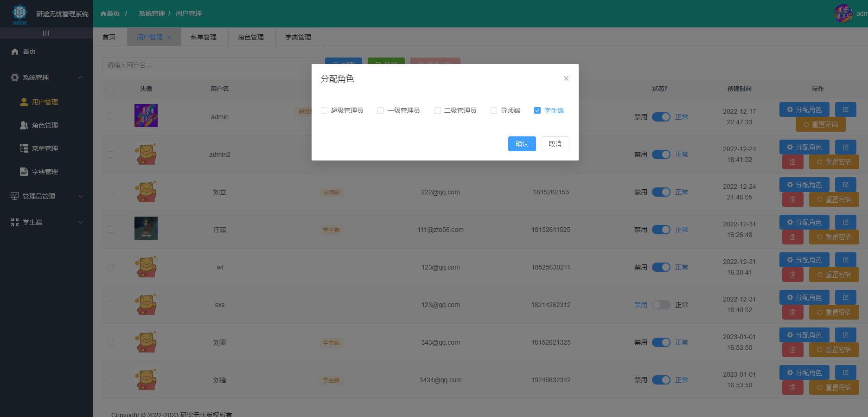Viewport: 868px width, 417px height.
Task: Switch to the 首页 tab
Action: pyautogui.click(x=109, y=37)
